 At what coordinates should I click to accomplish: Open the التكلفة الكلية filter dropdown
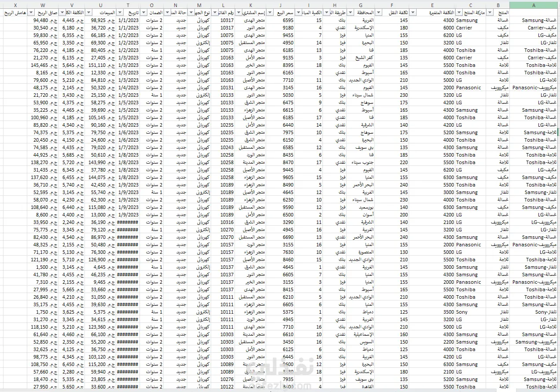tap(62, 13)
